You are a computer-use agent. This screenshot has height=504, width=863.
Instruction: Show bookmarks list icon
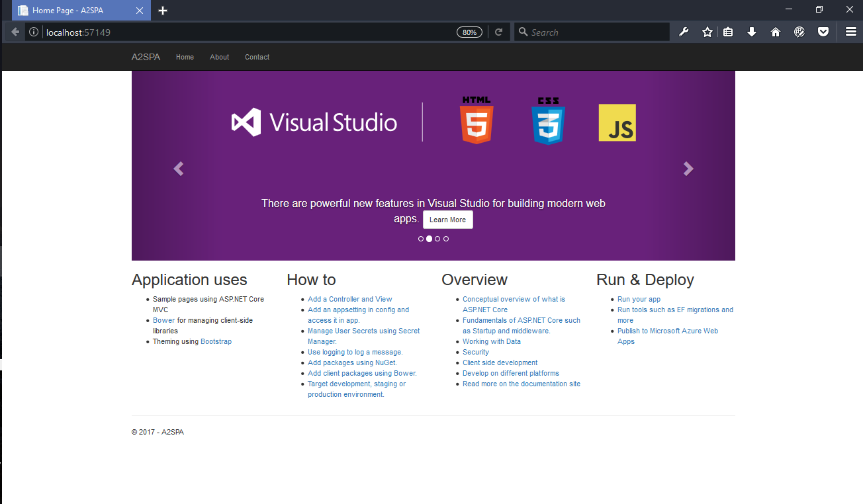tap(728, 32)
